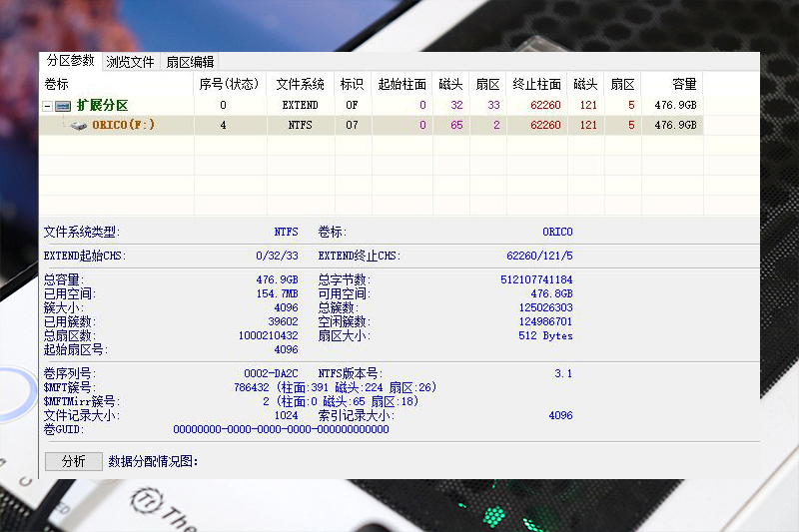Click the 总字节数 value 512107741184

click(x=536, y=279)
